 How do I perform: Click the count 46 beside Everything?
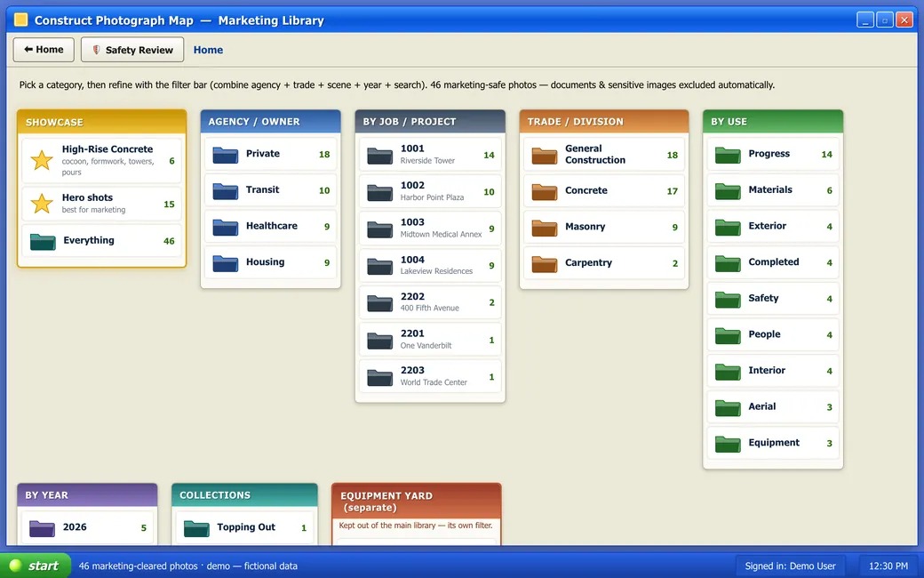click(x=169, y=241)
